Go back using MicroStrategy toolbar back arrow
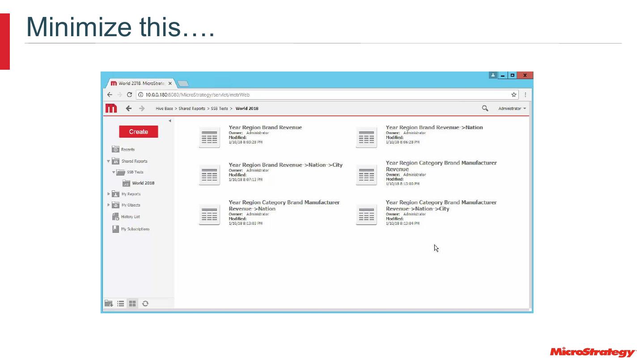This screenshot has width=644, height=362. (129, 108)
